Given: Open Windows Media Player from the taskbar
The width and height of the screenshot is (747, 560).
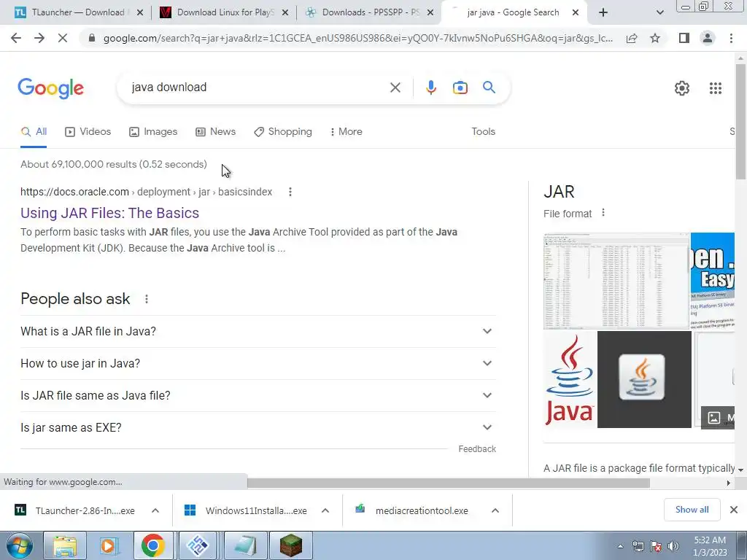Looking at the screenshot, I should coord(109,545).
